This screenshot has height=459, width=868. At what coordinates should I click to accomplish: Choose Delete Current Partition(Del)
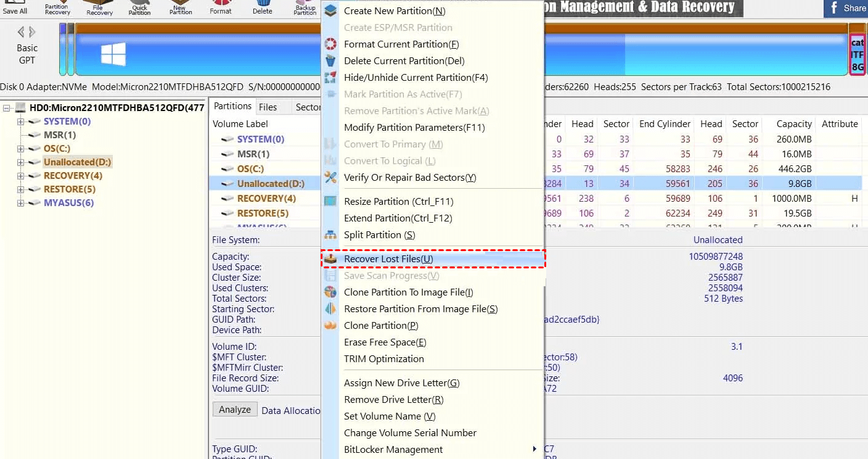click(433, 61)
